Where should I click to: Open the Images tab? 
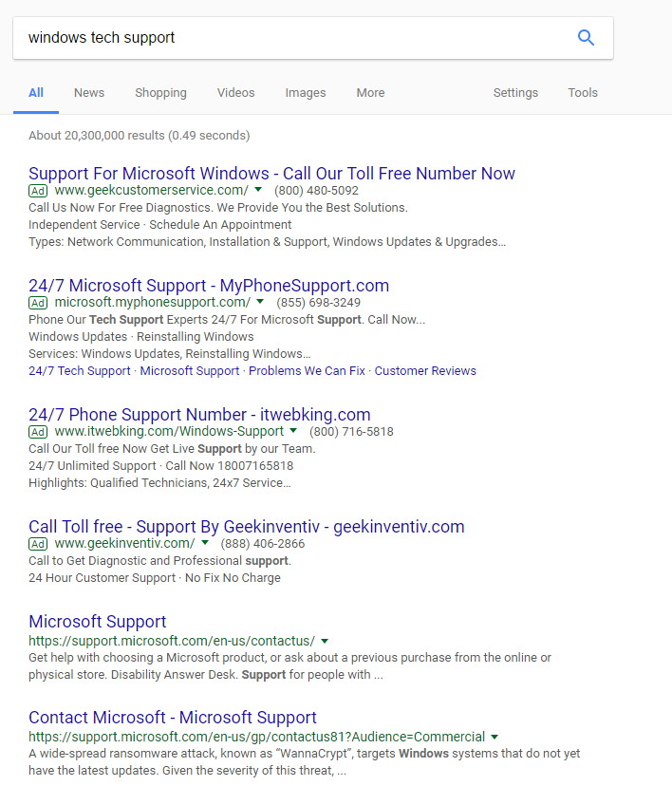pos(306,93)
